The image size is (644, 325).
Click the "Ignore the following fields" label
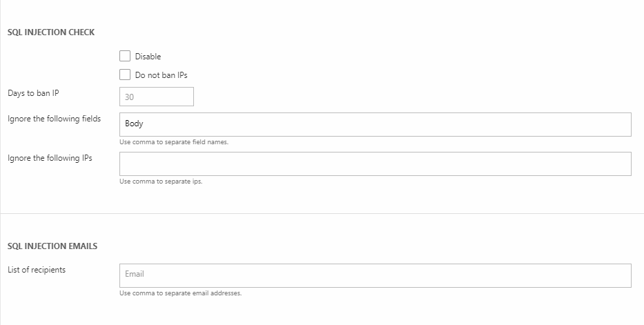tap(54, 119)
